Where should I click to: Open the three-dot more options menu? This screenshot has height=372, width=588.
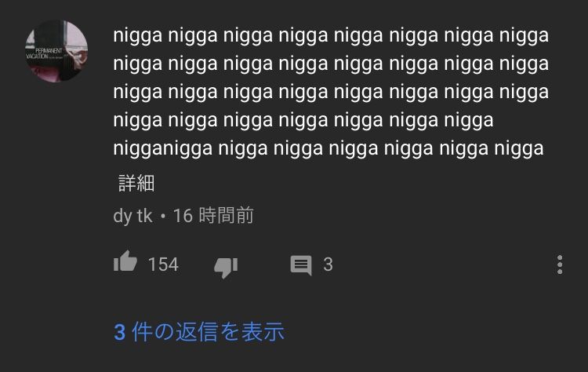560,264
